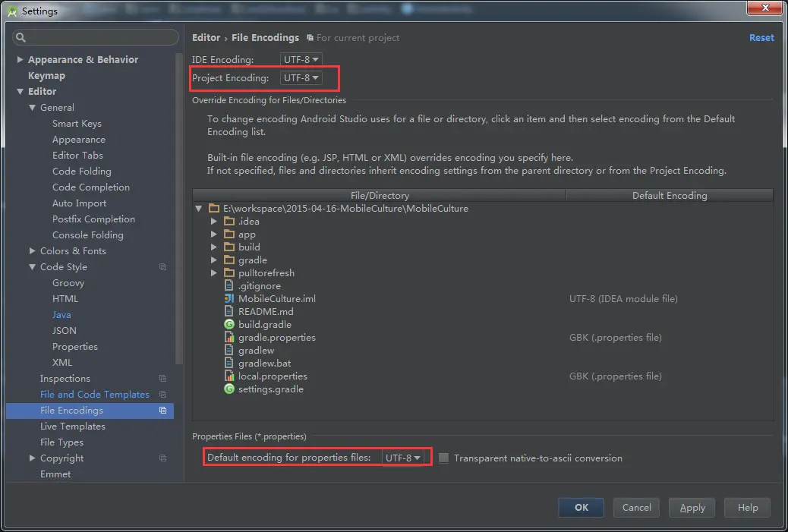The height and width of the screenshot is (532, 788).
Task: Click the build folder icon
Action: 229,247
